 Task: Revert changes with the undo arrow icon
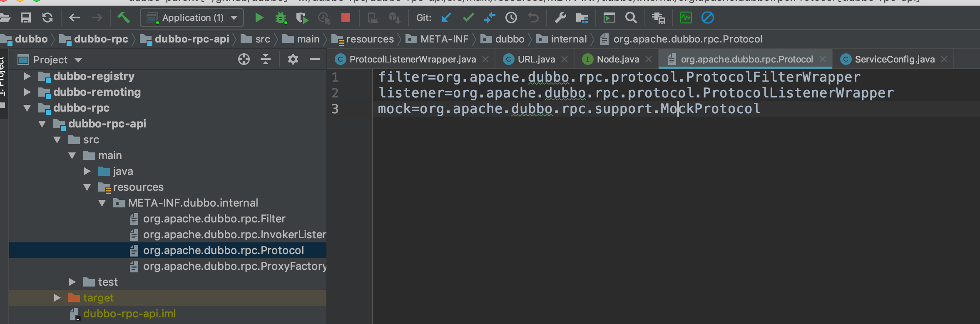tap(533, 17)
